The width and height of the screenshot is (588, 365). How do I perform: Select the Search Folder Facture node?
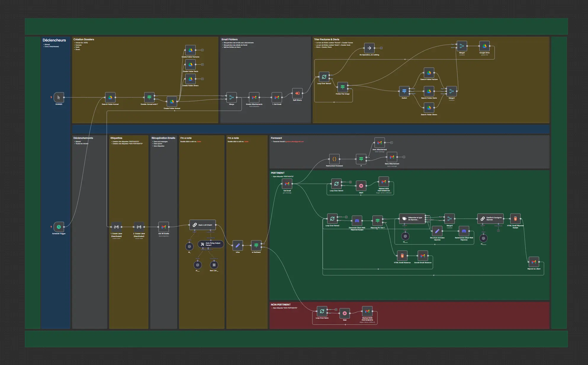[429, 73]
